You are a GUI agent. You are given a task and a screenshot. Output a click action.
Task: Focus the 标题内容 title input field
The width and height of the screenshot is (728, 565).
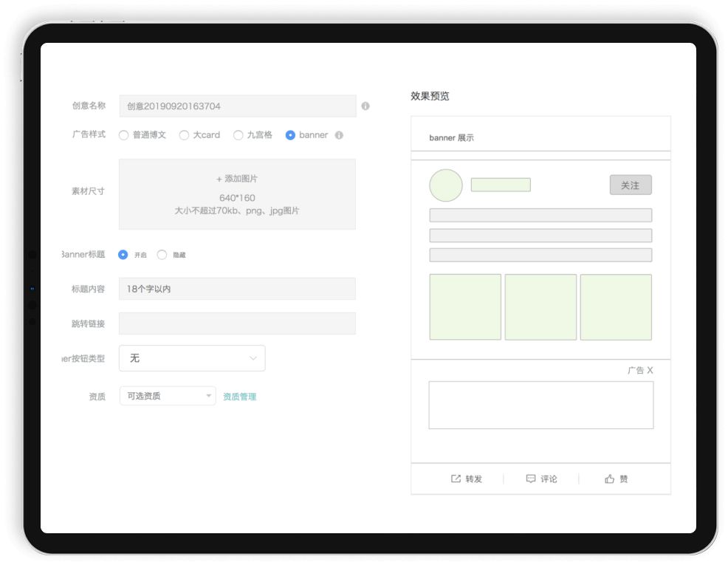(x=237, y=289)
